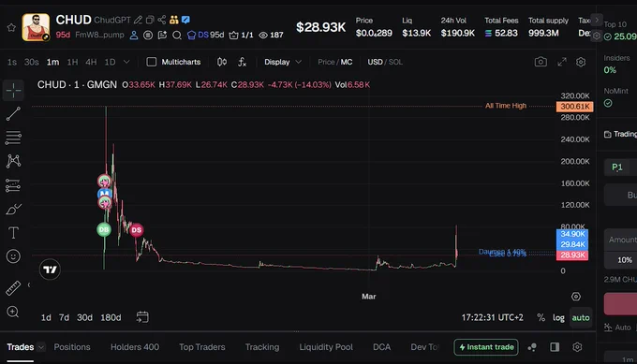Switch chart to 1H interval
Screen dimensions: 637x364
click(72, 62)
